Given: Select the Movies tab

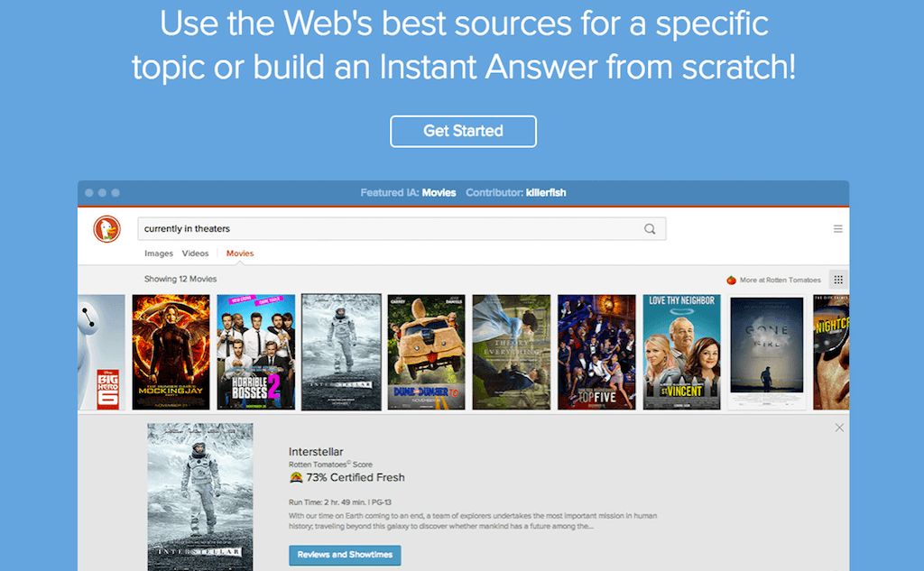Looking at the screenshot, I should coord(240,253).
